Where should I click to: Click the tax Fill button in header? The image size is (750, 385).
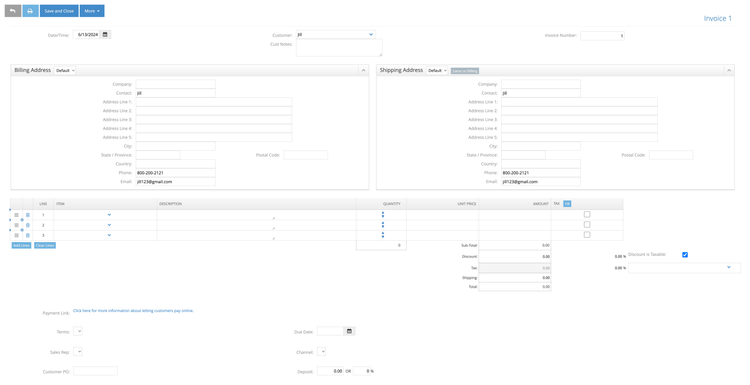point(567,204)
